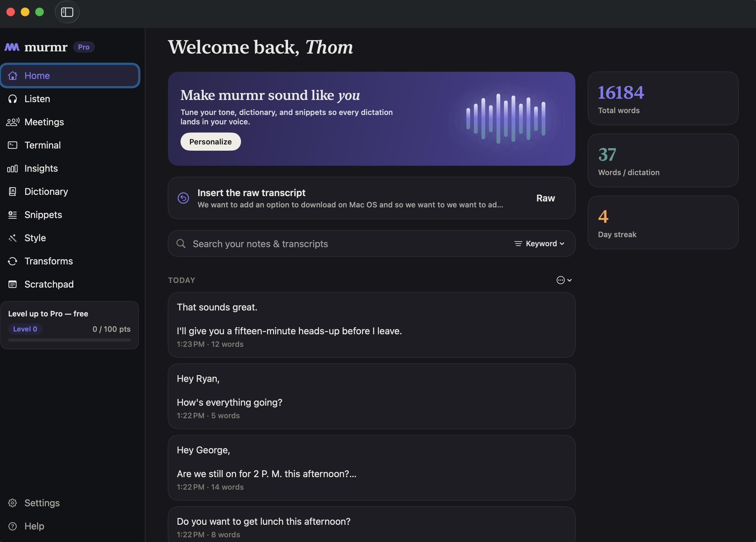Image resolution: width=756 pixels, height=542 pixels.
Task: Click the Listen headphones icon
Action: 13,99
